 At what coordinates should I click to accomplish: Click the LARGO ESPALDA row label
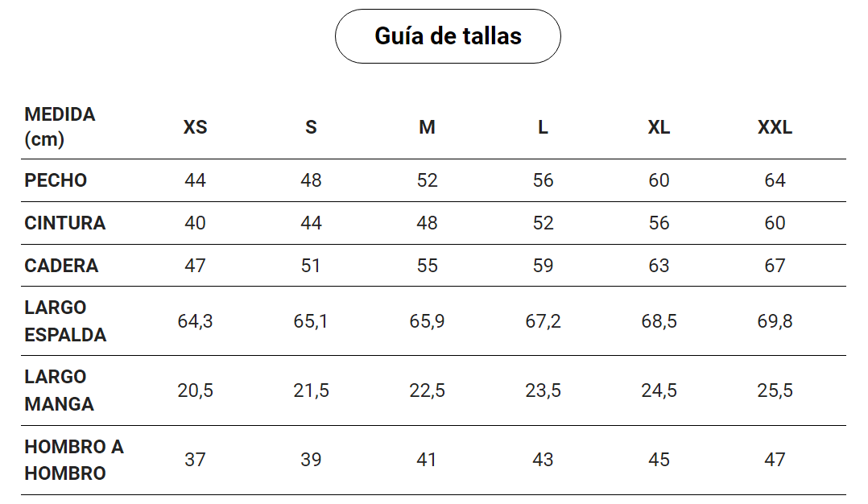pyautogui.click(x=65, y=321)
